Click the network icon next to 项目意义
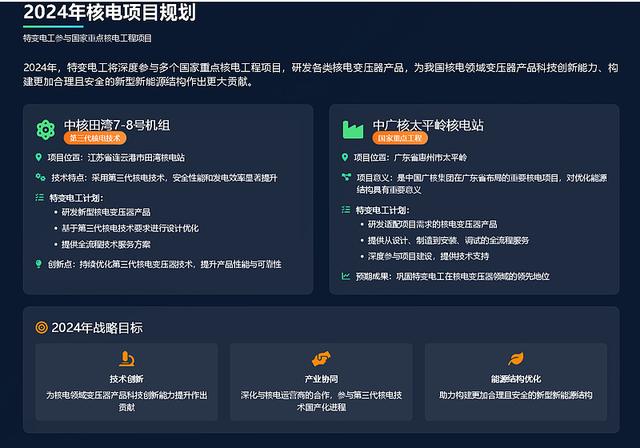The height and width of the screenshot is (448, 640). click(346, 177)
